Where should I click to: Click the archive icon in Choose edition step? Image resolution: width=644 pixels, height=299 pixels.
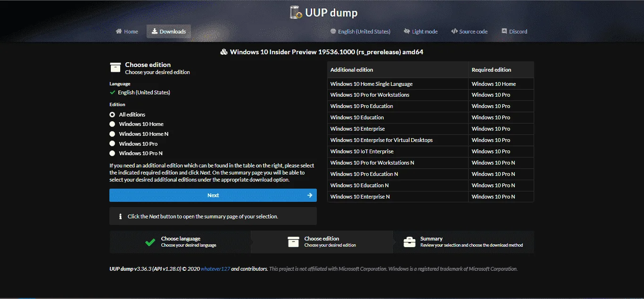pyautogui.click(x=293, y=242)
